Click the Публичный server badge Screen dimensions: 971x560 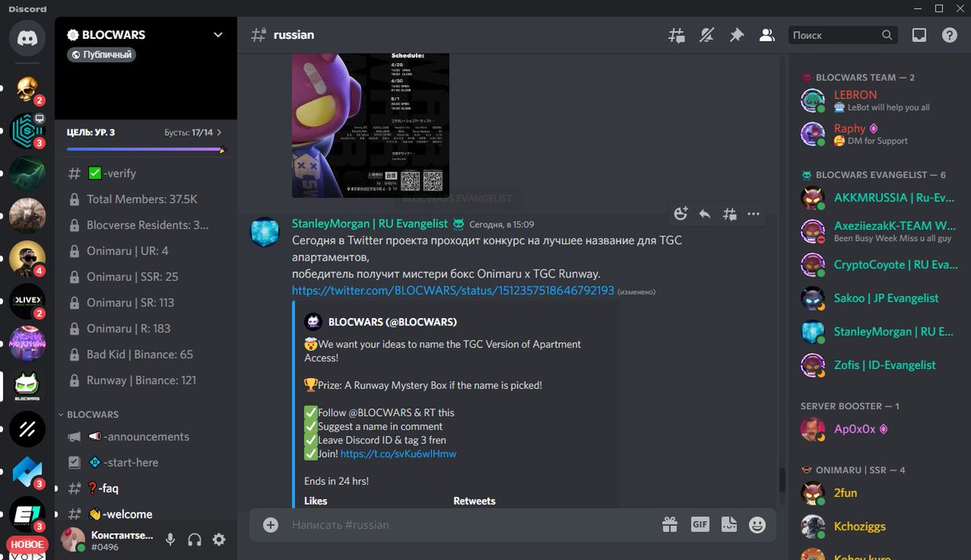(101, 55)
